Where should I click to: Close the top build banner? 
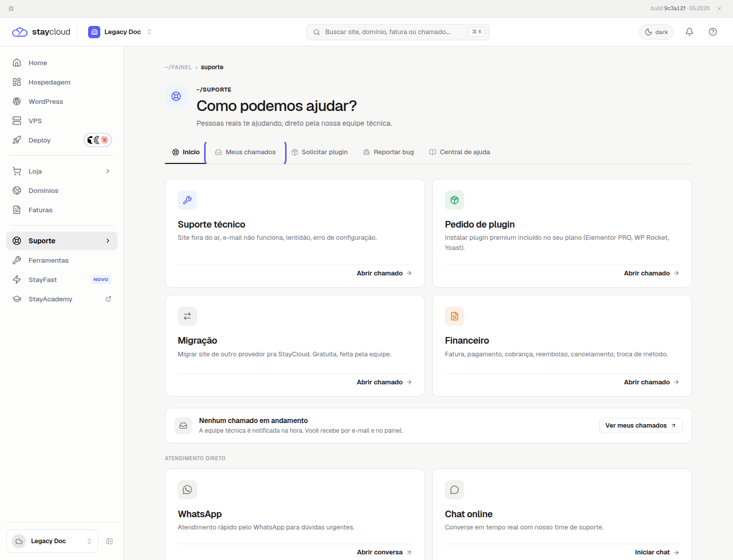(719, 9)
